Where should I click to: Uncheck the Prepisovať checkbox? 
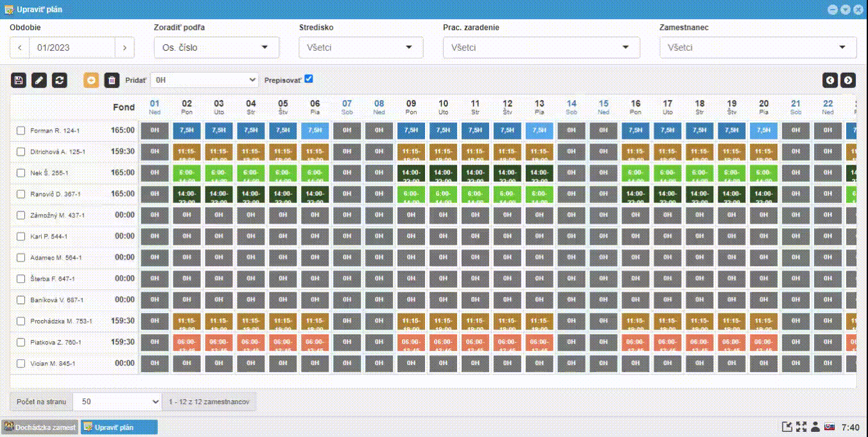tap(309, 79)
